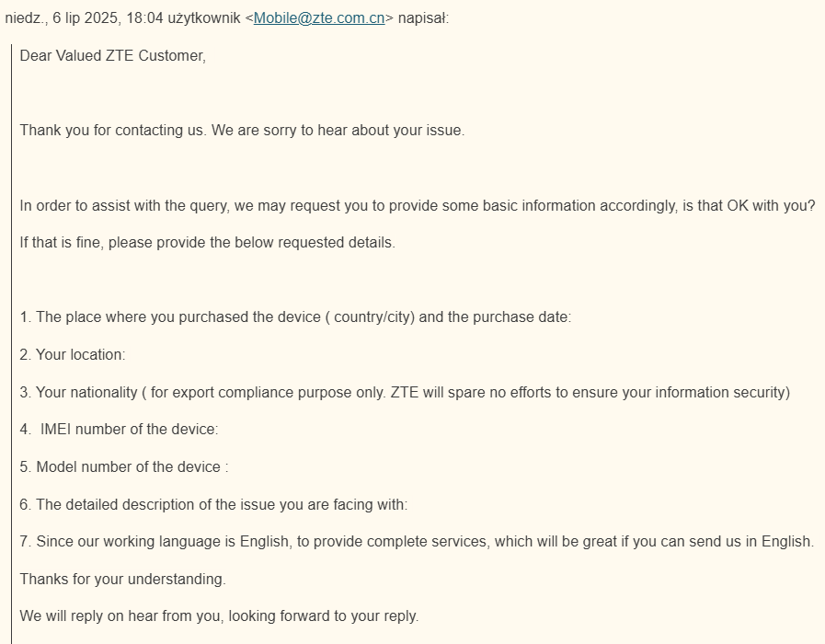Click the word 'napisał:' after the email address
Screen dimensions: 825x644
point(423,17)
